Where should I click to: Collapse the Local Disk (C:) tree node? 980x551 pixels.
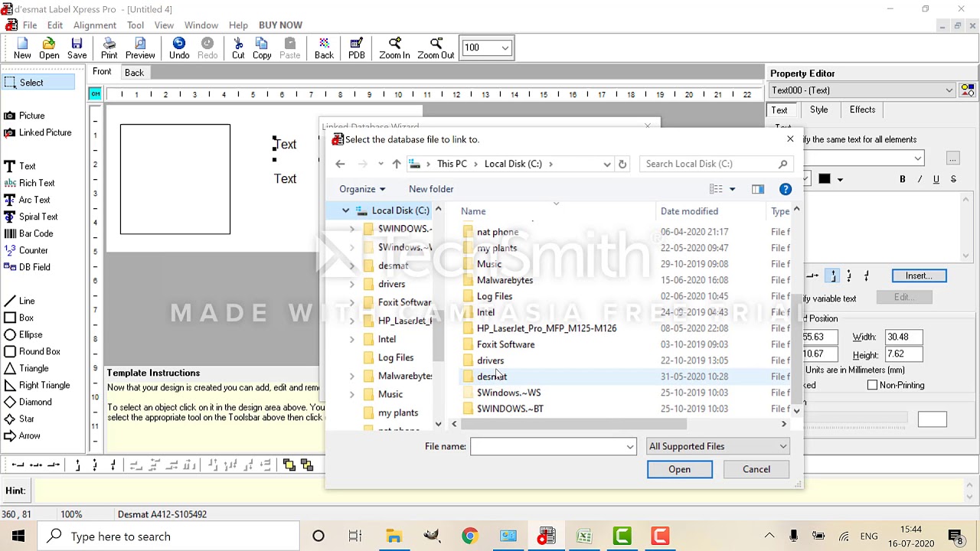coord(345,210)
